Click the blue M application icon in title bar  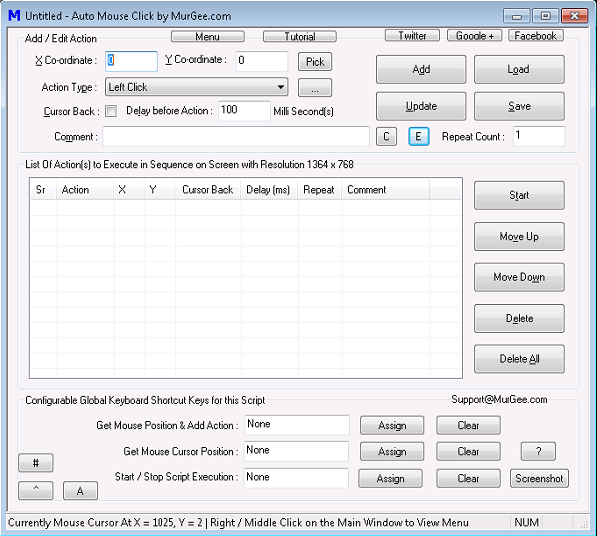coord(14,16)
